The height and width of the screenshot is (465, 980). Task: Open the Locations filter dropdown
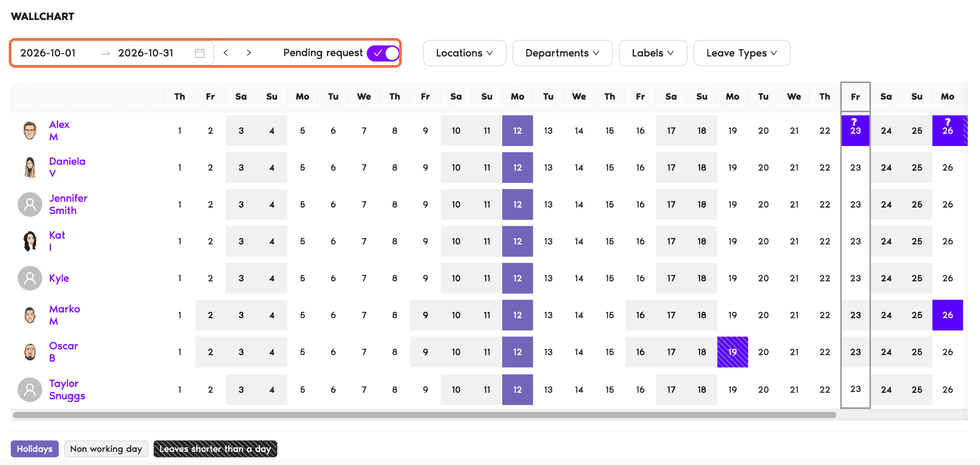pos(464,53)
